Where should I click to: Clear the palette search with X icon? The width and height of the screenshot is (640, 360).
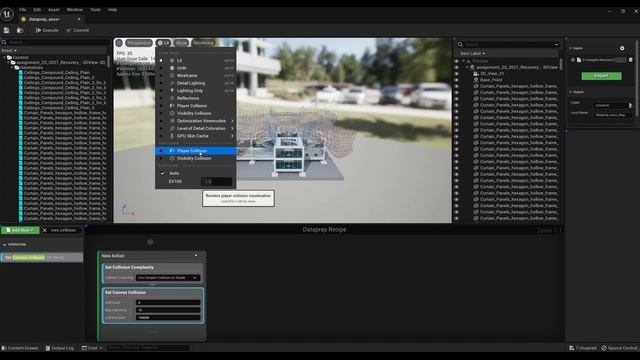coord(44,230)
